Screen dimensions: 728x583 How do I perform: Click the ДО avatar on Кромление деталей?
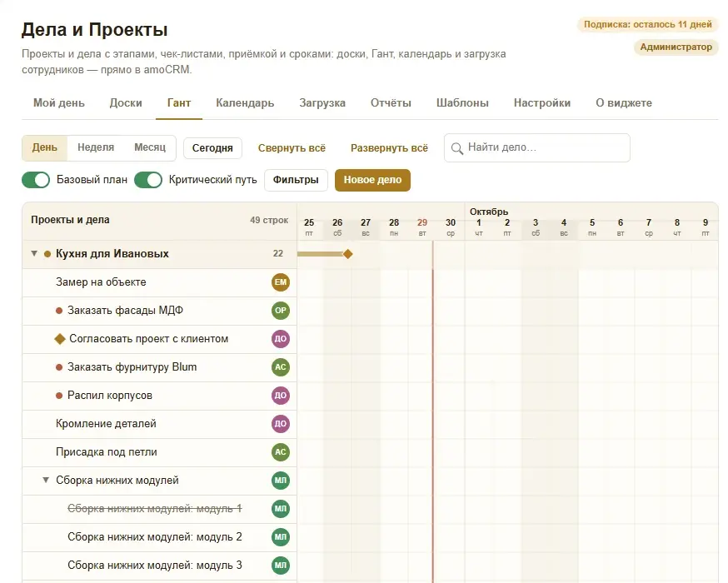[x=281, y=424]
